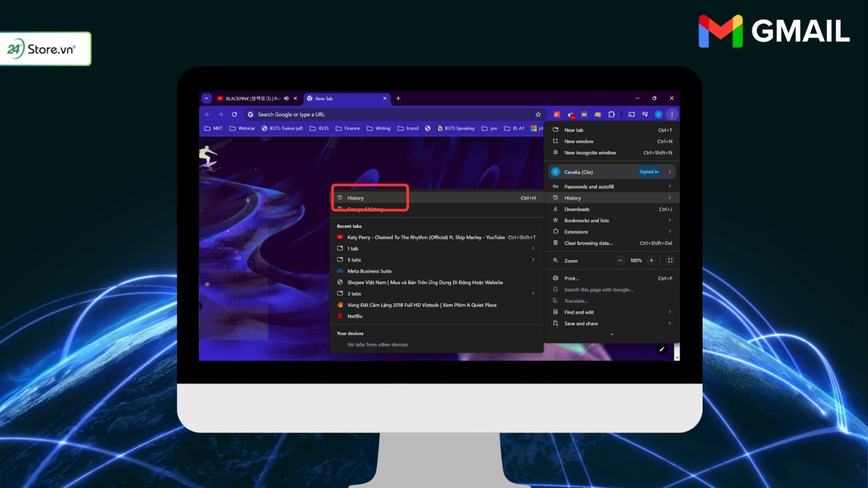Expand Find and edit submenu
Image resolution: width=868 pixels, height=488 pixels.
(x=612, y=312)
